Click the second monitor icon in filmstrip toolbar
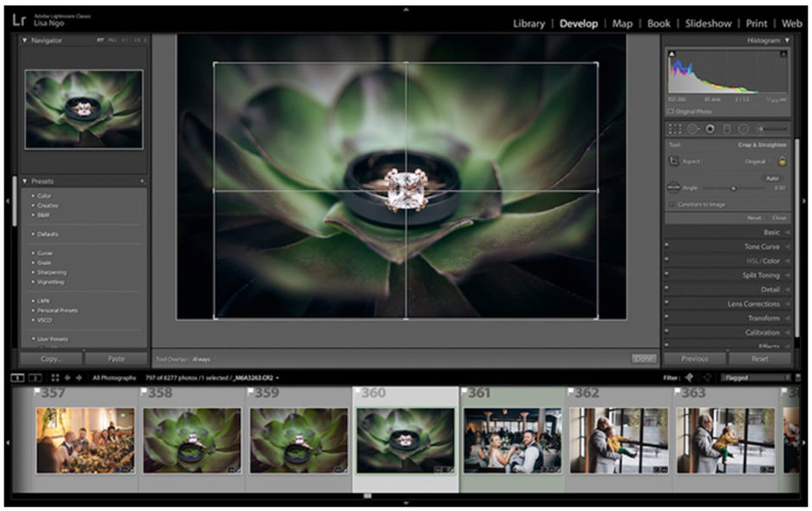Screen dimensions: 812x511 pos(35,378)
